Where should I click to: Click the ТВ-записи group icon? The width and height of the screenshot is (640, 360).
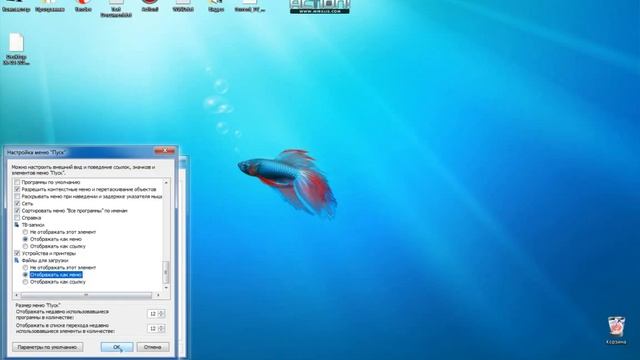(17, 225)
